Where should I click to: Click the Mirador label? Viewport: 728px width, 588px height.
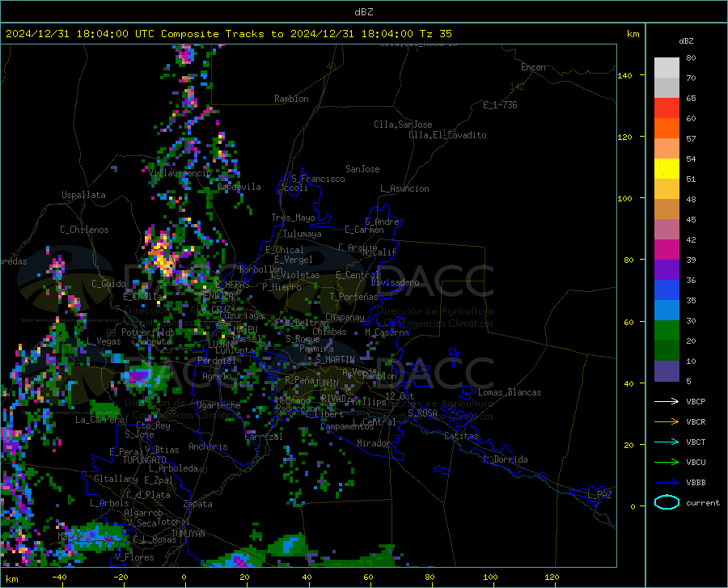(374, 443)
